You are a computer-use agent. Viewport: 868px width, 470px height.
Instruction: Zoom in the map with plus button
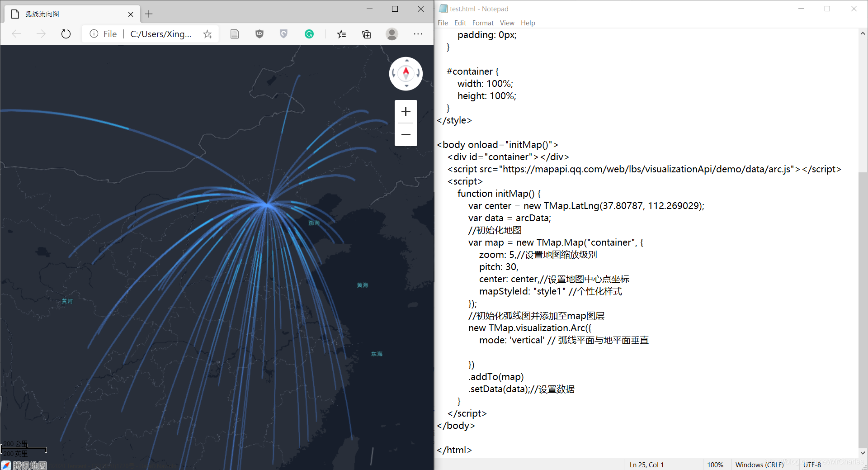click(x=406, y=111)
